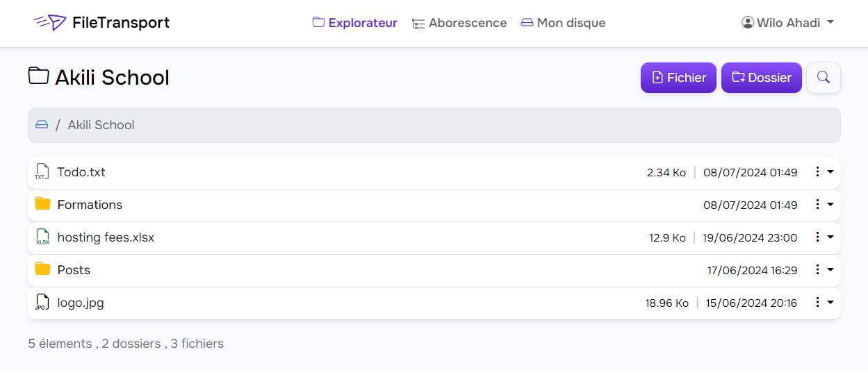Show options menu for Posts folder
The width and height of the screenshot is (868, 370).
tap(824, 270)
